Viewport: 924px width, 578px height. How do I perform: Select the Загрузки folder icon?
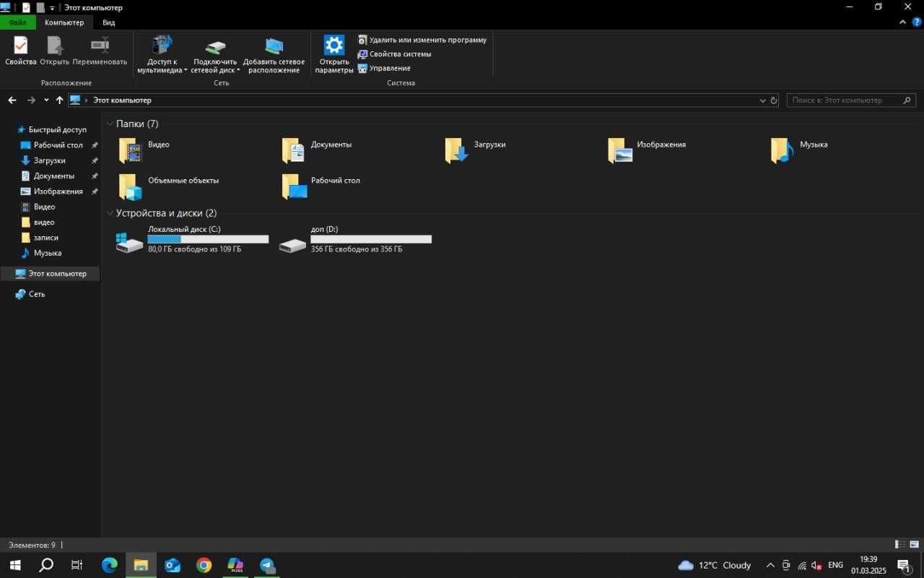(x=457, y=150)
